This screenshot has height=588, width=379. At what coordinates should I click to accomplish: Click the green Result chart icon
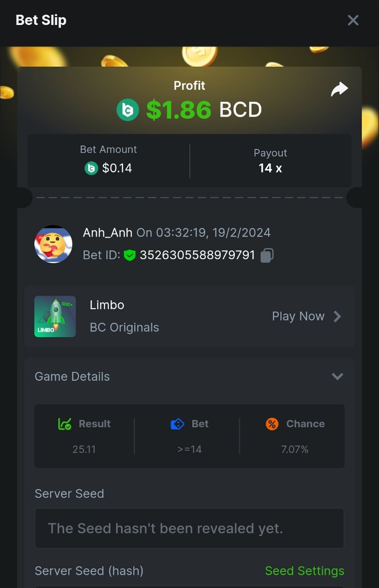65,424
